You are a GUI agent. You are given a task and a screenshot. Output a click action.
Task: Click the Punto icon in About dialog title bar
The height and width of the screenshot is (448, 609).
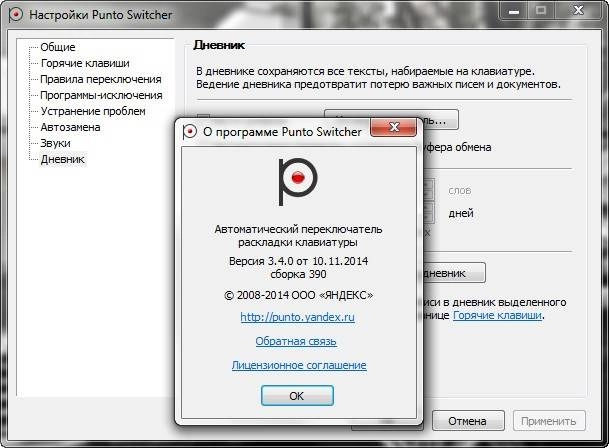[x=190, y=132]
